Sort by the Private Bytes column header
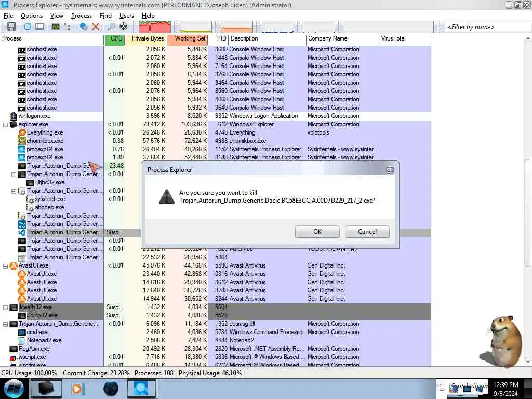 pos(146,38)
